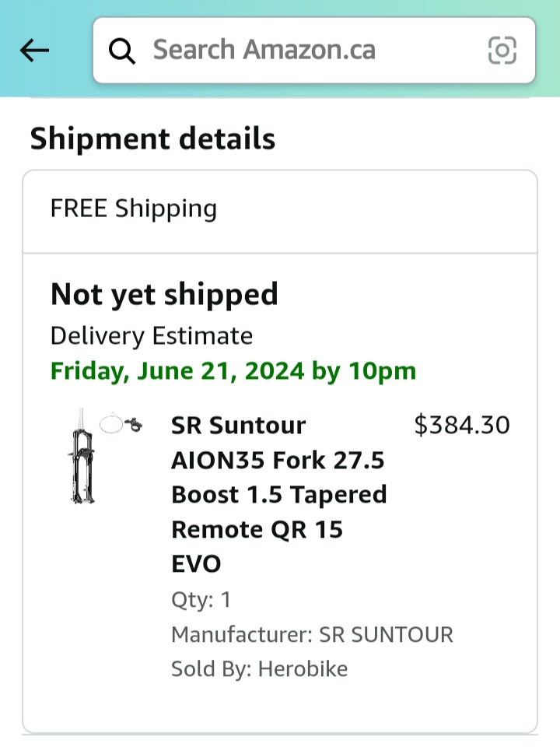Tap the Delivery Estimate label
This screenshot has width=560, height=754.
pos(151,335)
